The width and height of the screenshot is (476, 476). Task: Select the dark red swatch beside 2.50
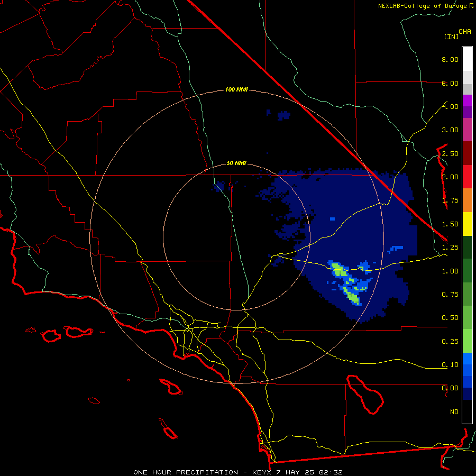[467, 153]
